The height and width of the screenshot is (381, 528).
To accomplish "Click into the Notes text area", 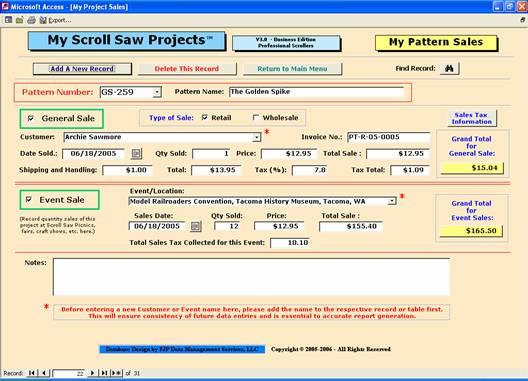I will (x=251, y=277).
